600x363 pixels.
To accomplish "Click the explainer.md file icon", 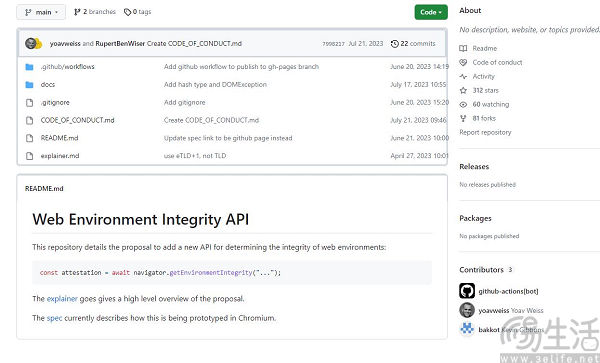I will [x=29, y=156].
